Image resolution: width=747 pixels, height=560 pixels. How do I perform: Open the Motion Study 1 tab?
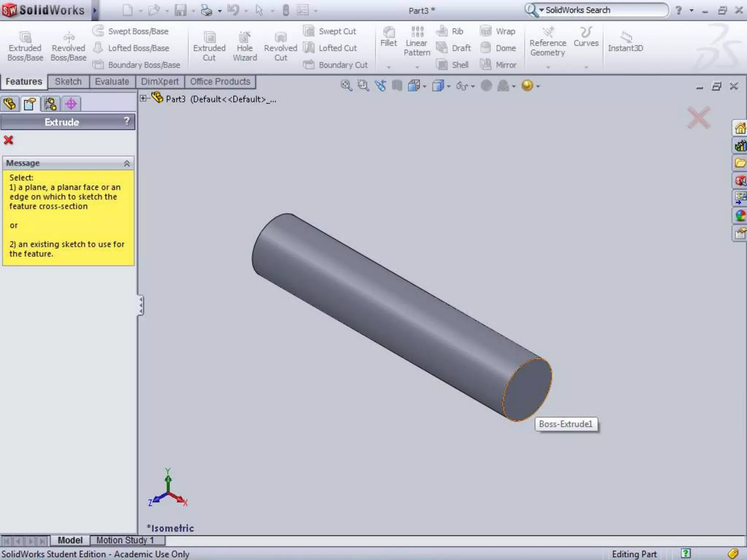click(125, 540)
